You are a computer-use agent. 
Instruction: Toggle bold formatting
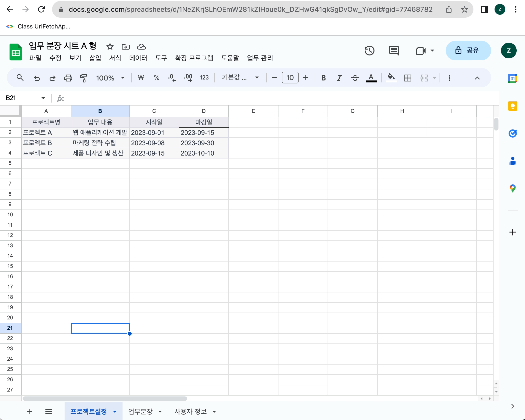click(x=323, y=78)
